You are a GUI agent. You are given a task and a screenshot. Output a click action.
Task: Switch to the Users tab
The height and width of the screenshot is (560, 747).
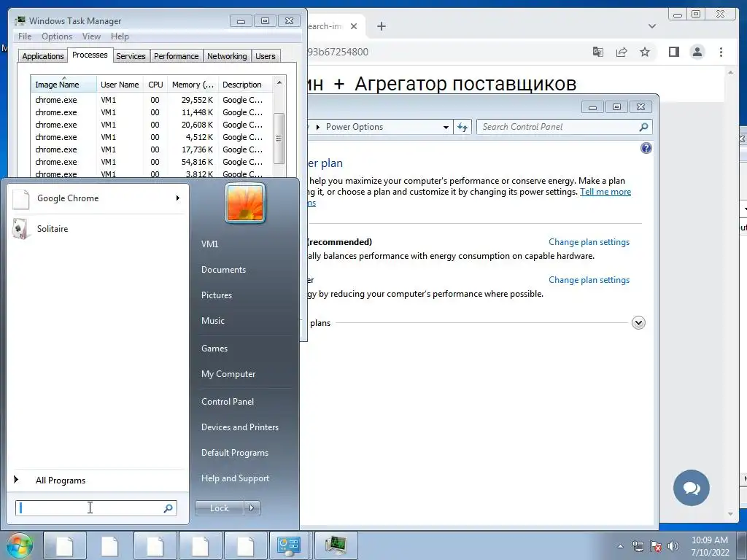tap(265, 56)
